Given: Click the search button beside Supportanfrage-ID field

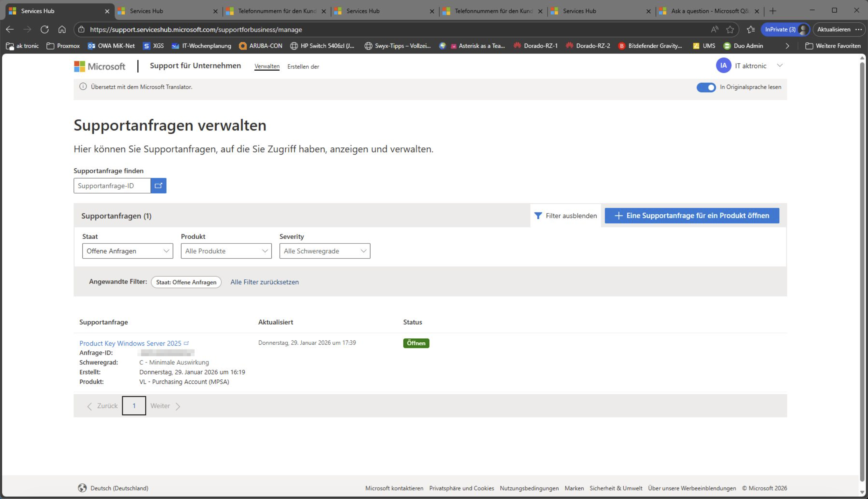Looking at the screenshot, I should coord(158,186).
